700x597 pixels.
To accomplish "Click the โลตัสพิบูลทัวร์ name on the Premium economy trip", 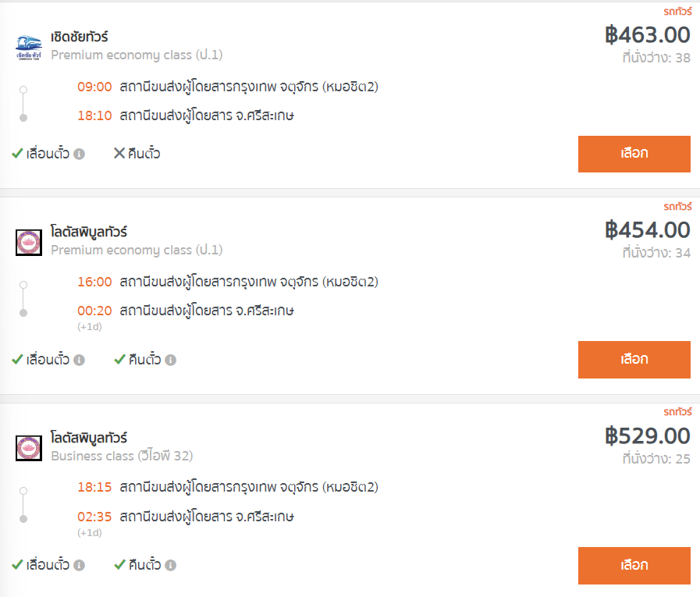I will [x=89, y=233].
